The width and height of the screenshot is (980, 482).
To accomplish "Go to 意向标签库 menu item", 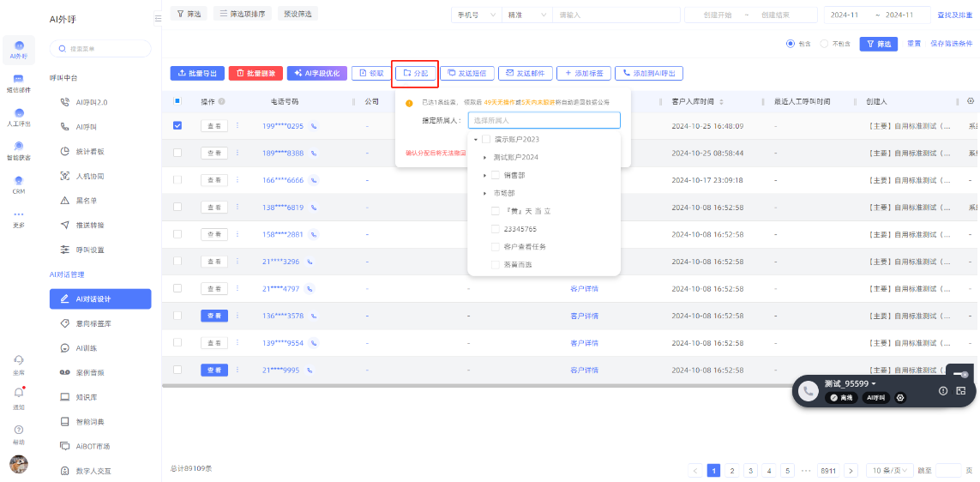I will coord(93,323).
